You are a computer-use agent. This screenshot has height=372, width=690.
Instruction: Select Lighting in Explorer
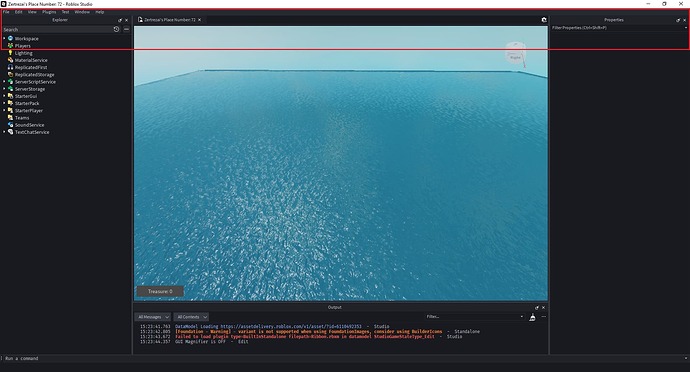[24, 53]
